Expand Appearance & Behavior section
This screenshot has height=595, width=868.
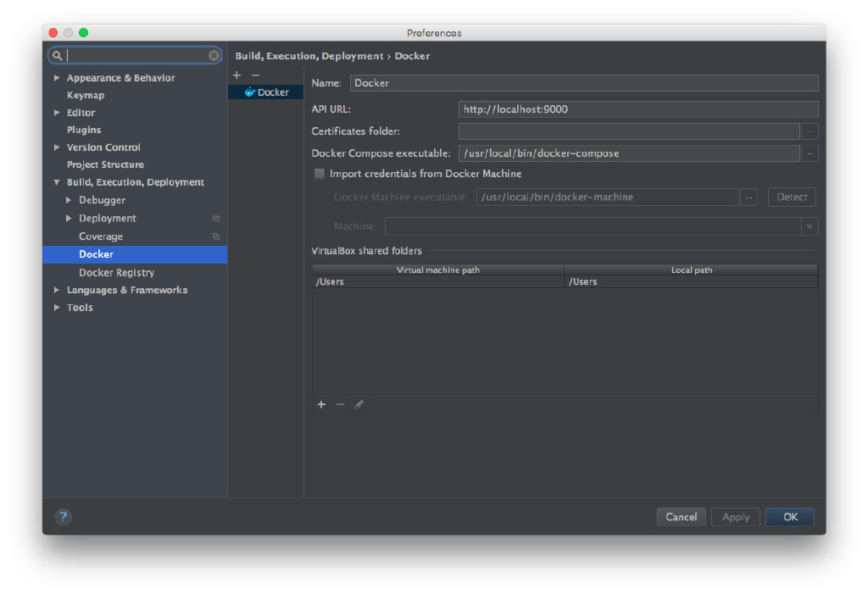57,78
